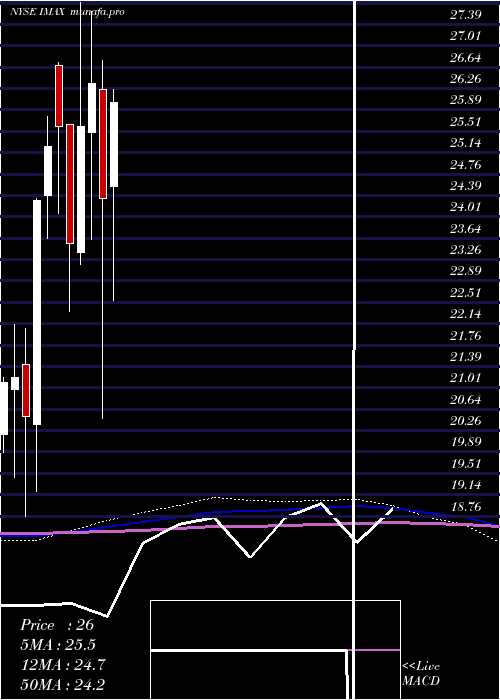Click the price label 20.26

tap(465, 421)
